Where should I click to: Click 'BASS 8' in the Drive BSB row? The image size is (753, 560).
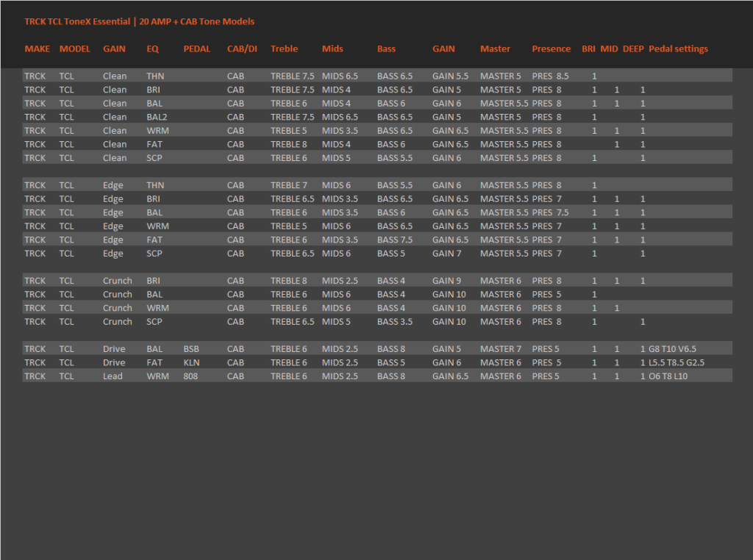tap(391, 349)
